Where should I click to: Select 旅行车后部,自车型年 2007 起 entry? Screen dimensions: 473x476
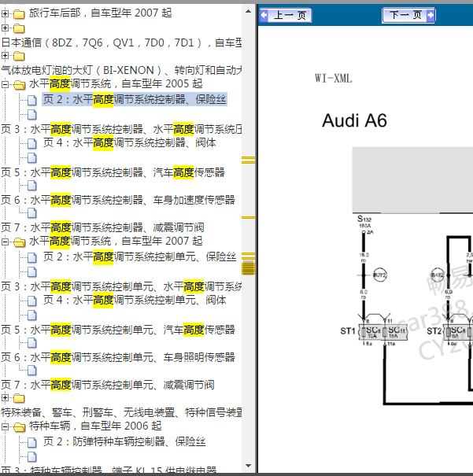point(101,13)
